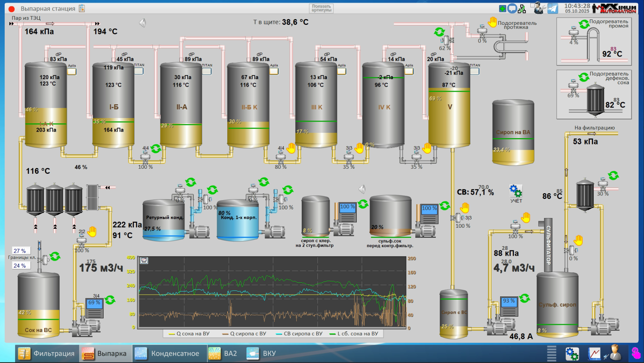Click the green plus button in header

pyautogui.click(x=502, y=9)
